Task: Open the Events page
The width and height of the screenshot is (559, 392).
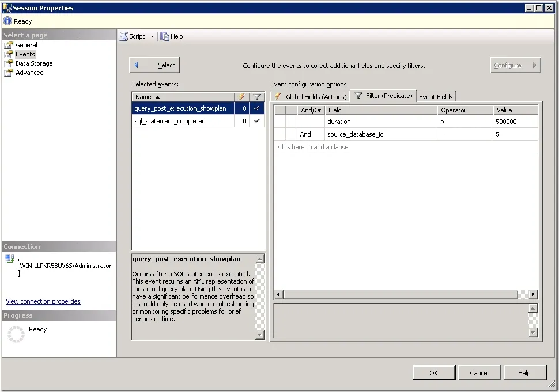Action: [x=25, y=54]
